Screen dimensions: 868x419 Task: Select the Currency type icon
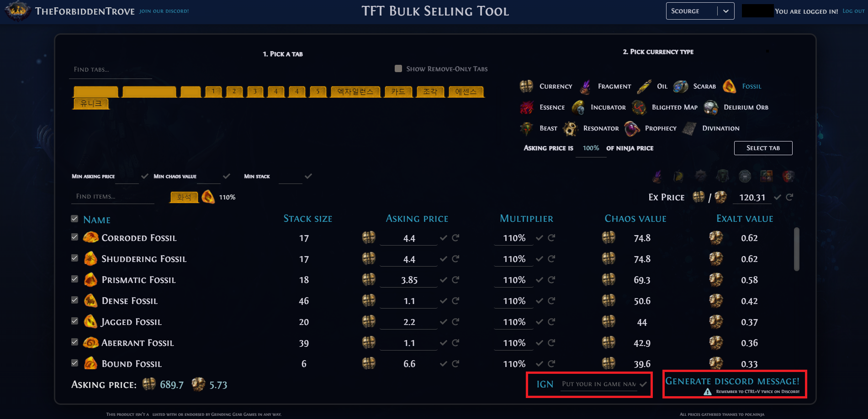click(x=526, y=86)
